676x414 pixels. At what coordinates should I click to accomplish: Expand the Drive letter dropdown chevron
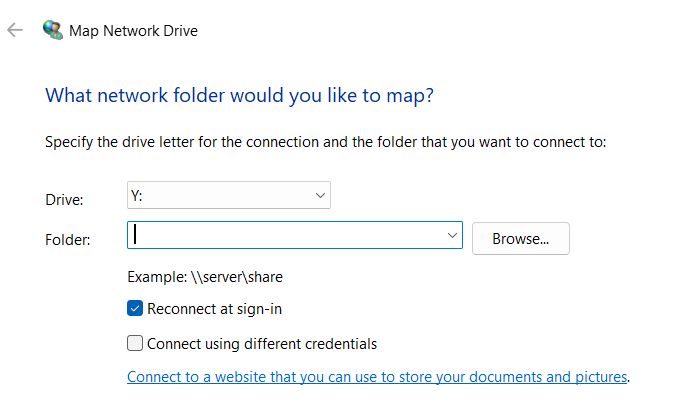[320, 196]
